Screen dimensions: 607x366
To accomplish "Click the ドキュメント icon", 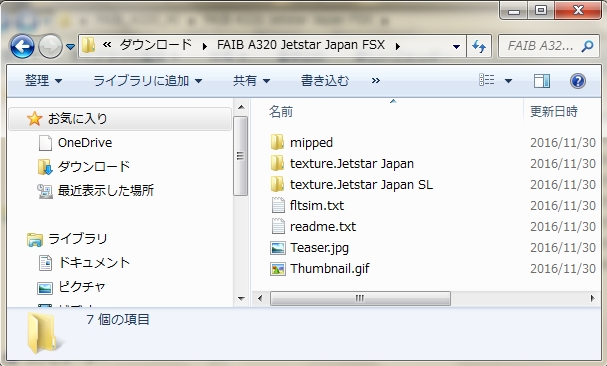I will pos(45,263).
